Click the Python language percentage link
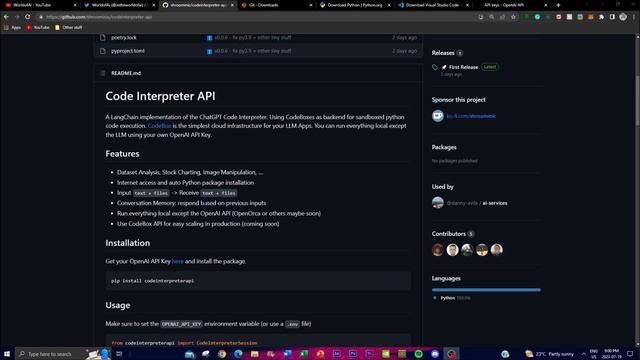The width and height of the screenshot is (640, 360). pyautogui.click(x=455, y=298)
